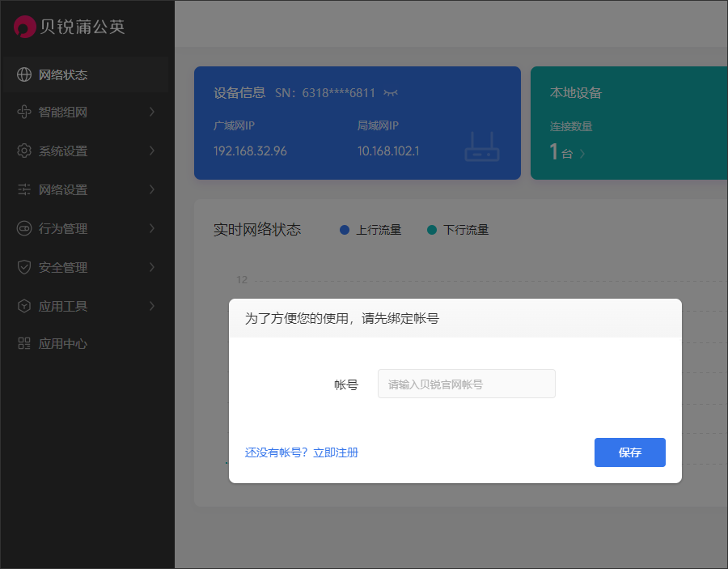Click the 智能组网 sidebar icon
Screen dimensions: 728x569
coord(24,113)
